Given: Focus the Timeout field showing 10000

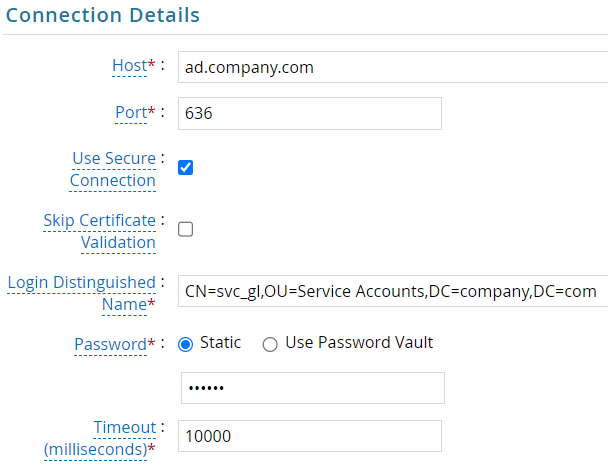Looking at the screenshot, I should point(310,436).
